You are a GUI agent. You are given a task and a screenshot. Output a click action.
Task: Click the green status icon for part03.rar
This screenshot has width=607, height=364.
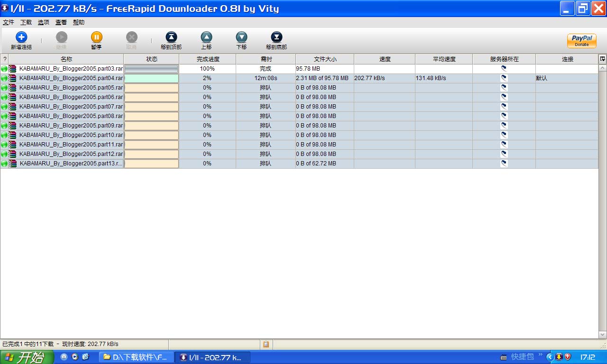point(4,69)
